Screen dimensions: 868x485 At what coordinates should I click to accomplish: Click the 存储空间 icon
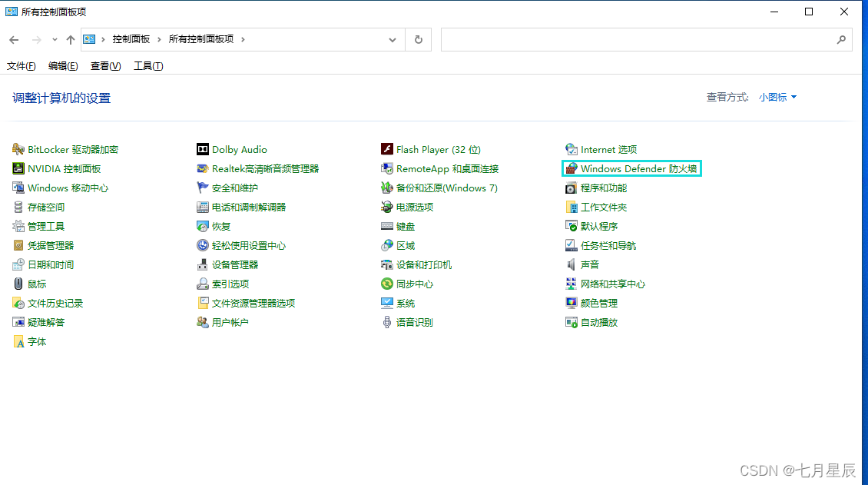point(18,207)
